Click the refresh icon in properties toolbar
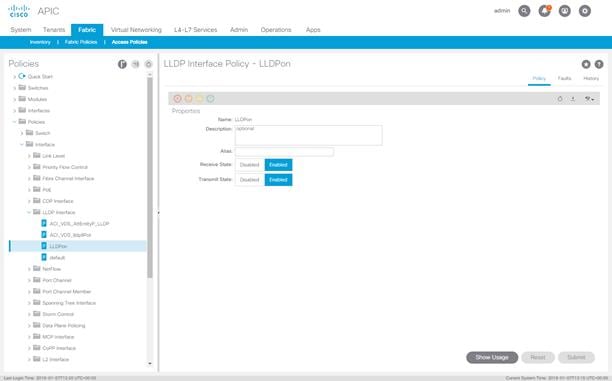612x381 pixels. click(560, 99)
